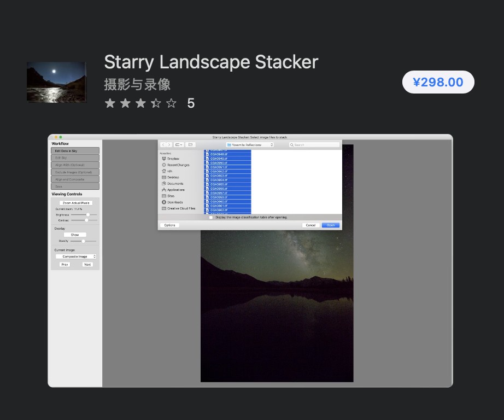The image size is (504, 420).
Task: Click the star rating row
Action: pyautogui.click(x=141, y=103)
